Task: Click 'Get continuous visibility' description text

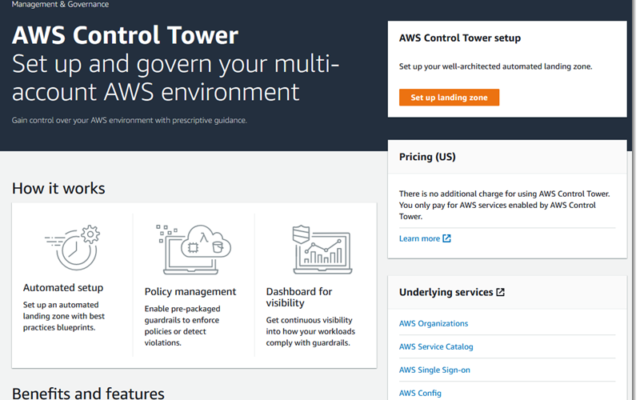Action: click(x=311, y=331)
